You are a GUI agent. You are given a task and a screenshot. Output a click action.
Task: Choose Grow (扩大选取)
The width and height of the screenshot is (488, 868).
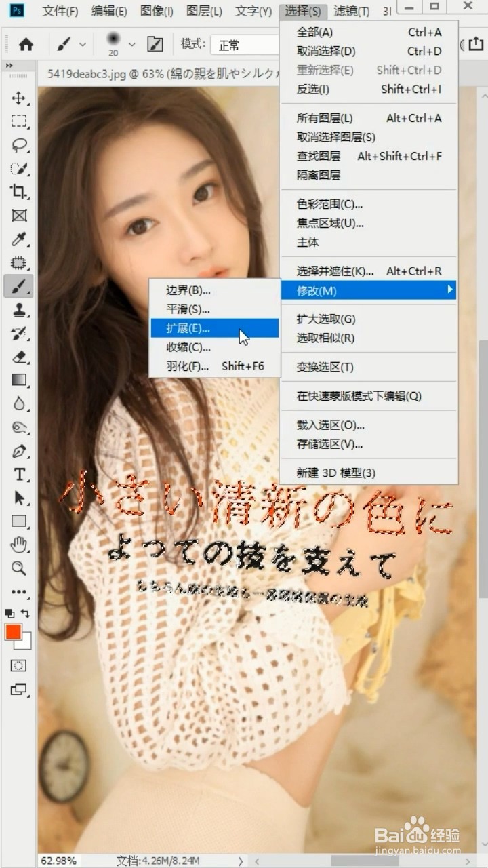click(369, 319)
